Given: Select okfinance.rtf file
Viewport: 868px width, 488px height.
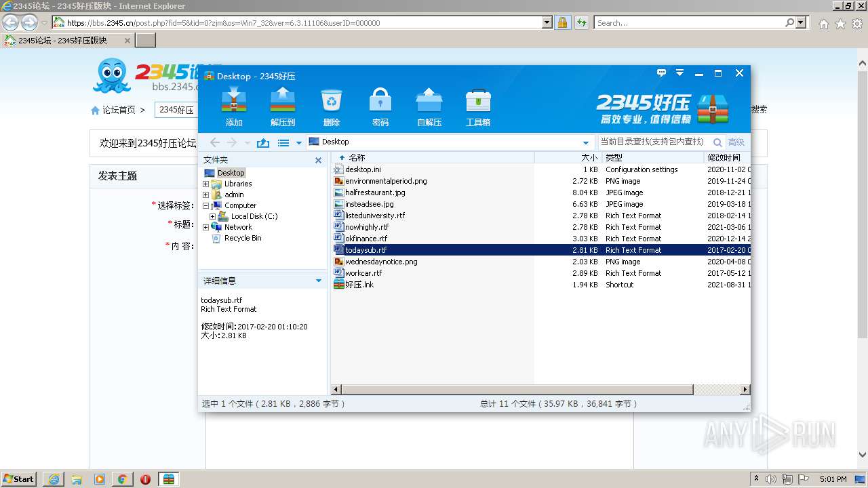Looking at the screenshot, I should (366, 239).
